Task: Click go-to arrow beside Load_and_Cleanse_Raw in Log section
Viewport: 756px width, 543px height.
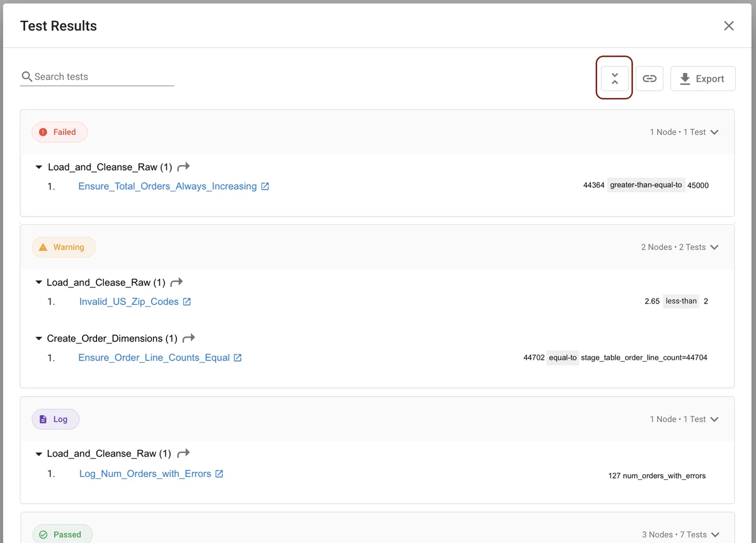Action: (x=183, y=454)
